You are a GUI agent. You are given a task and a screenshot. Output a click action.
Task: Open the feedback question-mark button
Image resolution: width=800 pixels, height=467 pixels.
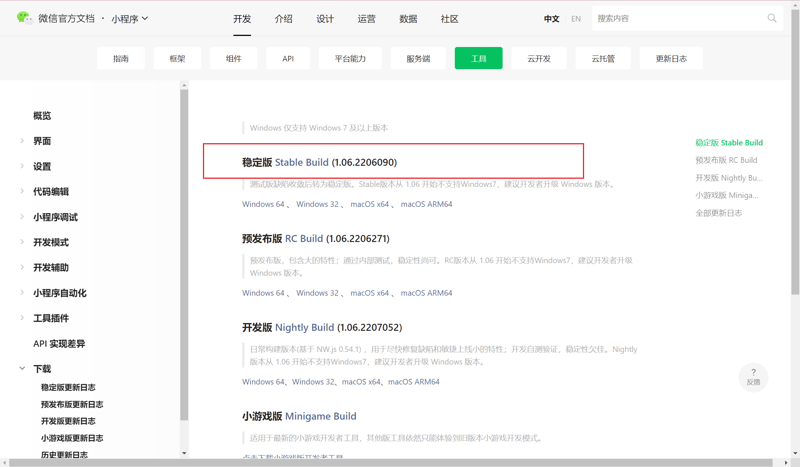(753, 377)
